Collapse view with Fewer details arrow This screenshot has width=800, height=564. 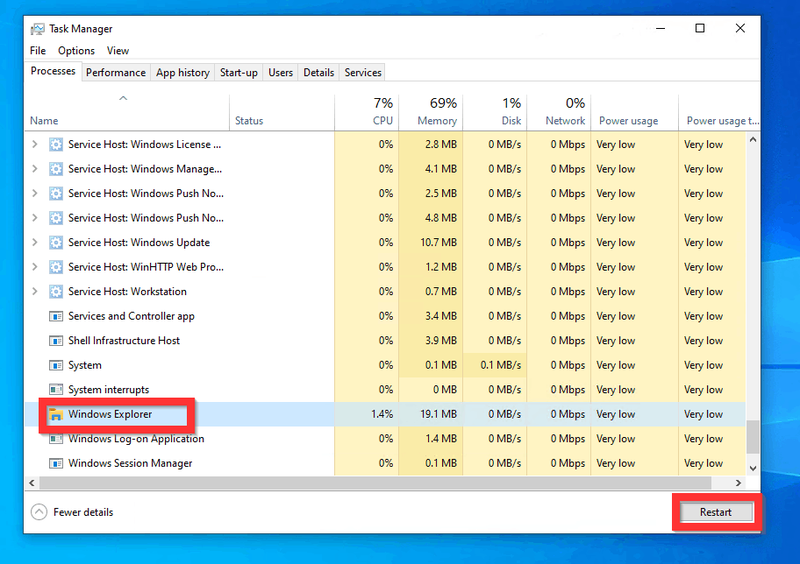point(39,512)
